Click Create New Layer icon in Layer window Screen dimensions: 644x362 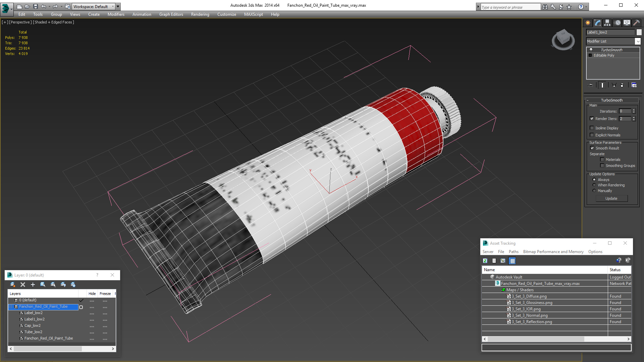click(x=13, y=285)
